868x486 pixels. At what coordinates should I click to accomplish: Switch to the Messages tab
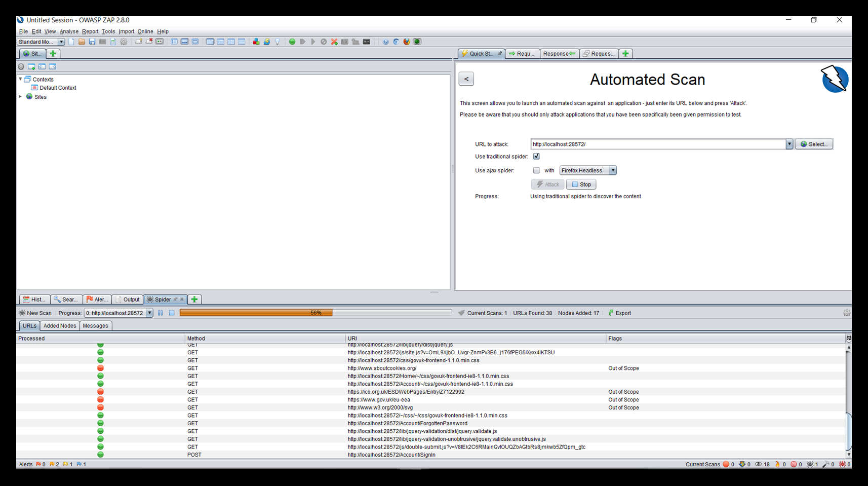coord(96,326)
